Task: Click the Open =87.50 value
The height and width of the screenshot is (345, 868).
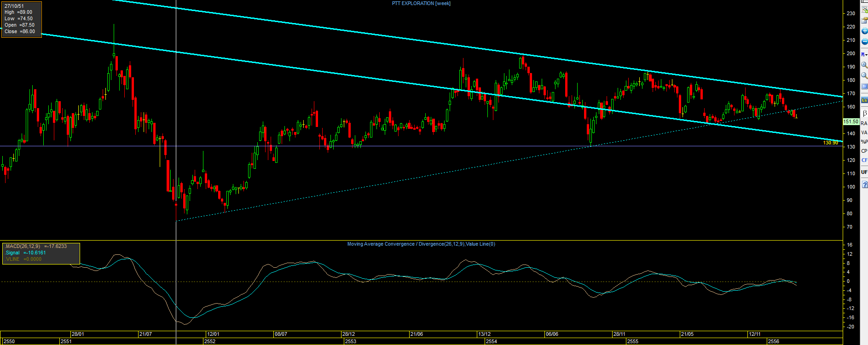Action: [x=19, y=25]
